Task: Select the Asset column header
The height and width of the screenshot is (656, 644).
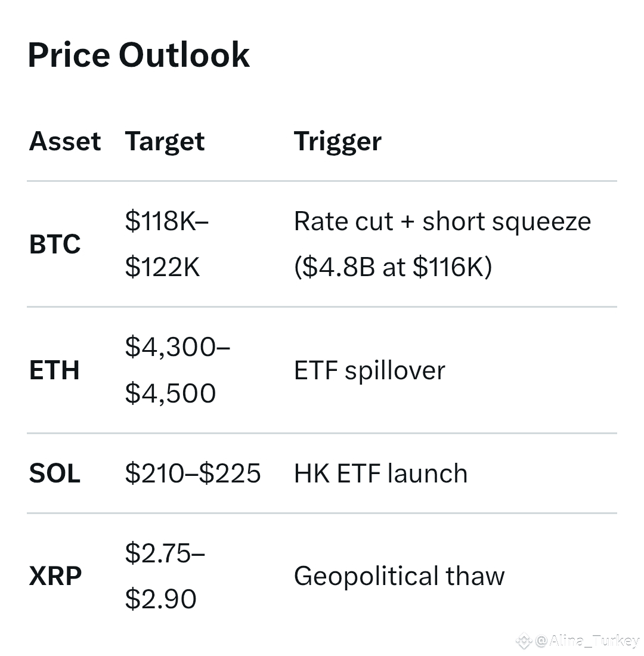Action: click(65, 141)
